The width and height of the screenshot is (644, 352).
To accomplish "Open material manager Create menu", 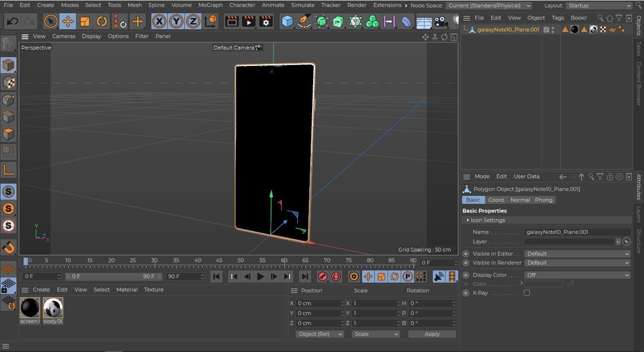I will tap(41, 290).
